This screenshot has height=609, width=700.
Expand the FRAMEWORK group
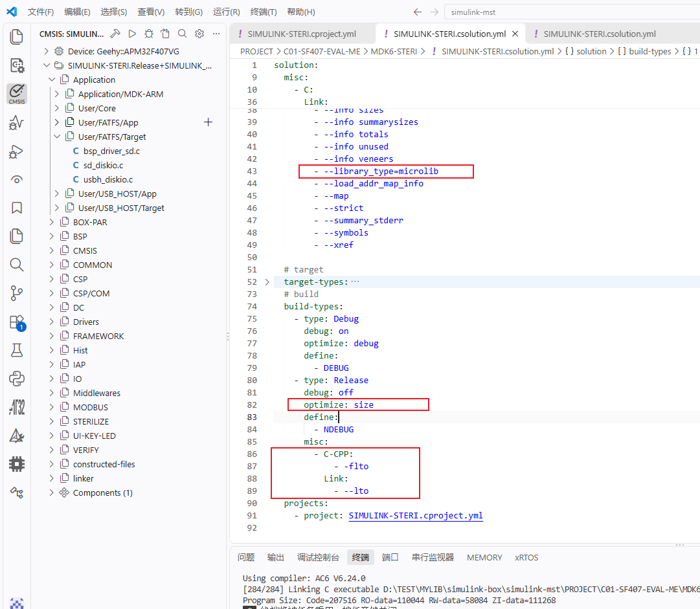coord(51,336)
